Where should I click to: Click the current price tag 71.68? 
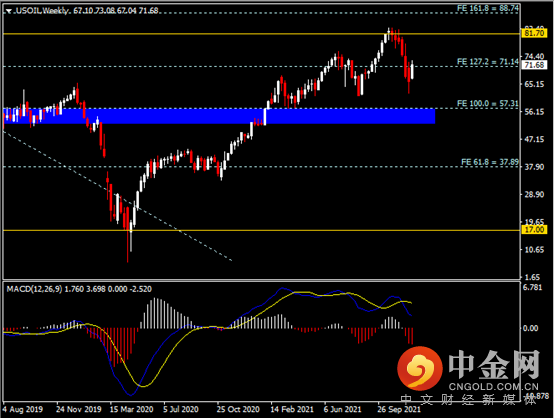[x=534, y=65]
